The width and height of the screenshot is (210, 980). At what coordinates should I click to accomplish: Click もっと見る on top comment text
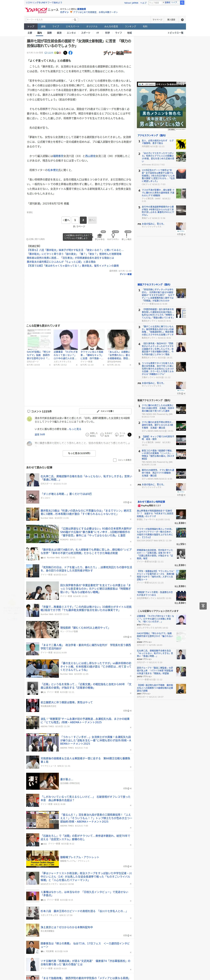tap(75, 429)
